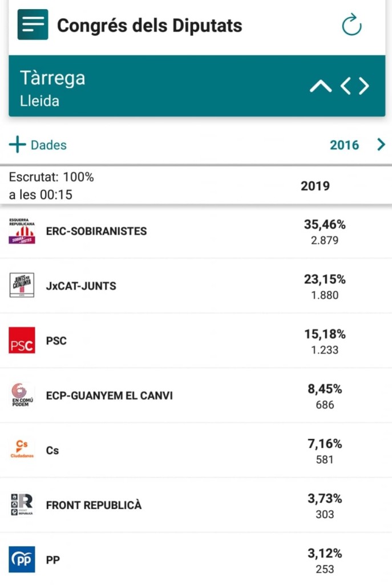Open the ERC-SOBIRANISTES result row
This screenshot has width=392, height=585.
click(96, 231)
